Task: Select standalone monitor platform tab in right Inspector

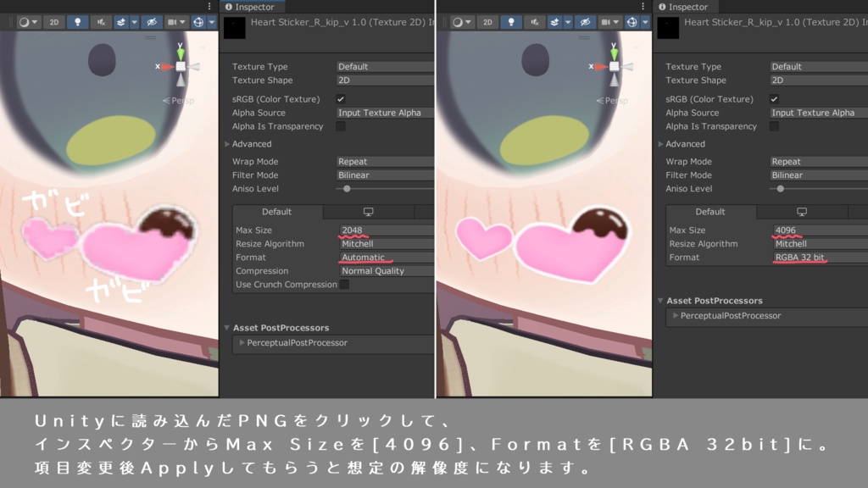Action: tap(802, 212)
